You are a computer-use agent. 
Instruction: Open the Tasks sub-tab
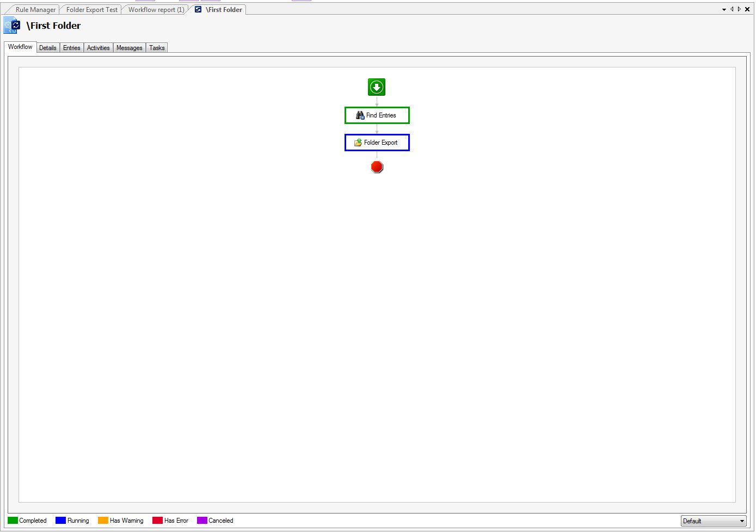click(x=157, y=48)
